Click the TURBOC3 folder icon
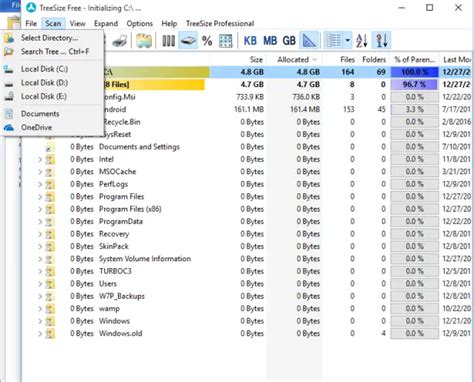Screen dimensions: 474x382 point(50,272)
